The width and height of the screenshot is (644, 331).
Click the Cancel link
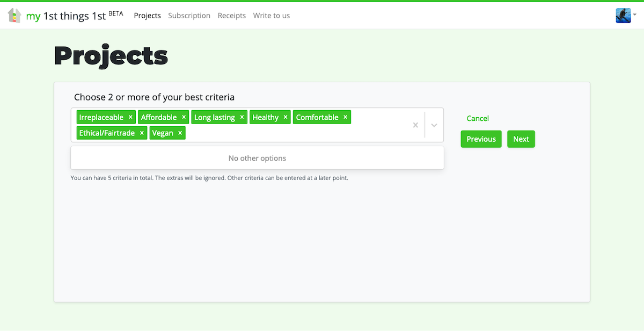(478, 118)
